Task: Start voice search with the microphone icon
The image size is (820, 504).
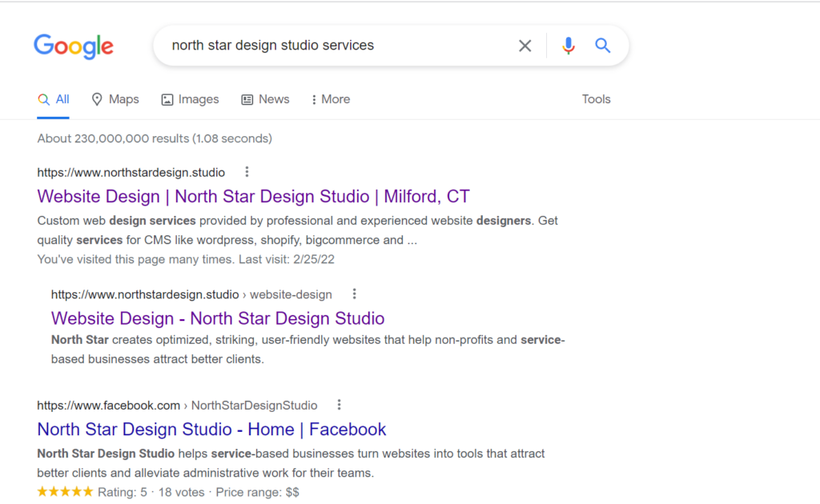Action: coord(568,46)
